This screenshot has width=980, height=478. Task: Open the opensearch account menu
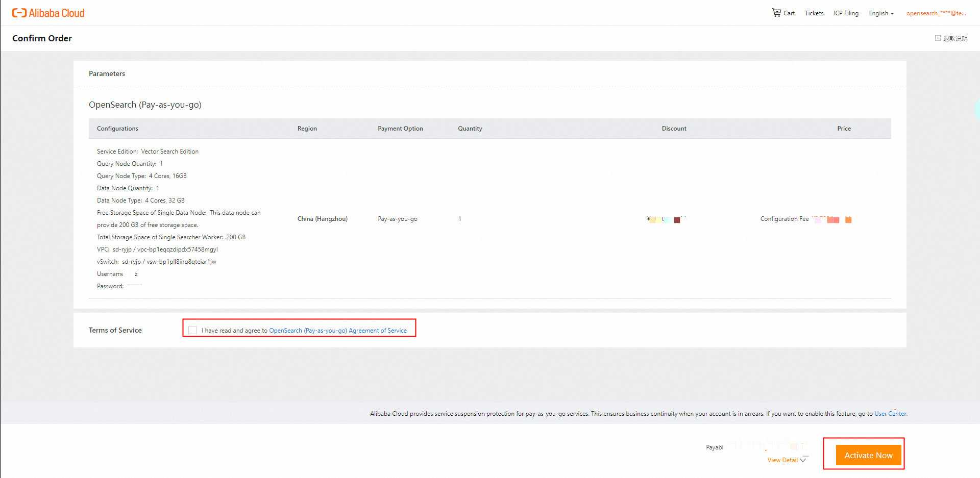point(936,13)
